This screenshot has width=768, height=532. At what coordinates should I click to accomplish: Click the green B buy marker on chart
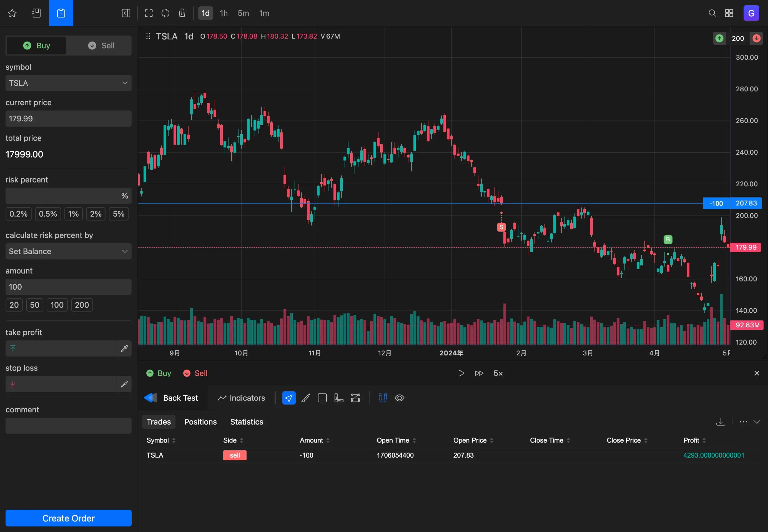(x=668, y=239)
